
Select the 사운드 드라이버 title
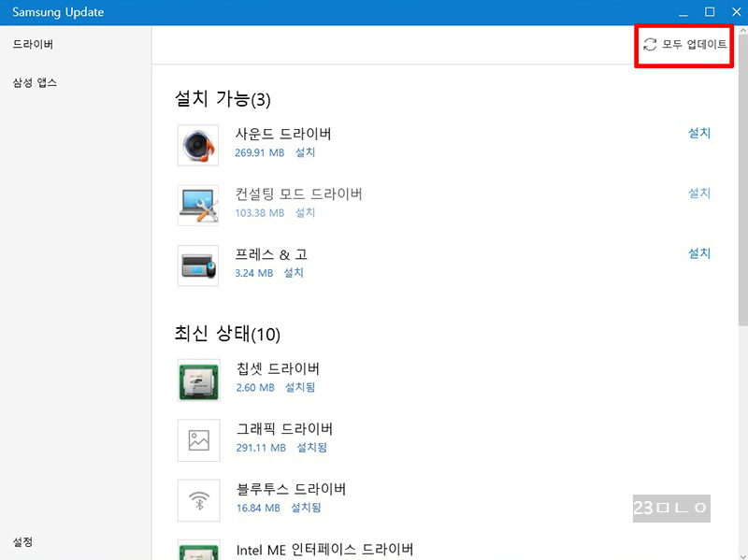pos(283,134)
